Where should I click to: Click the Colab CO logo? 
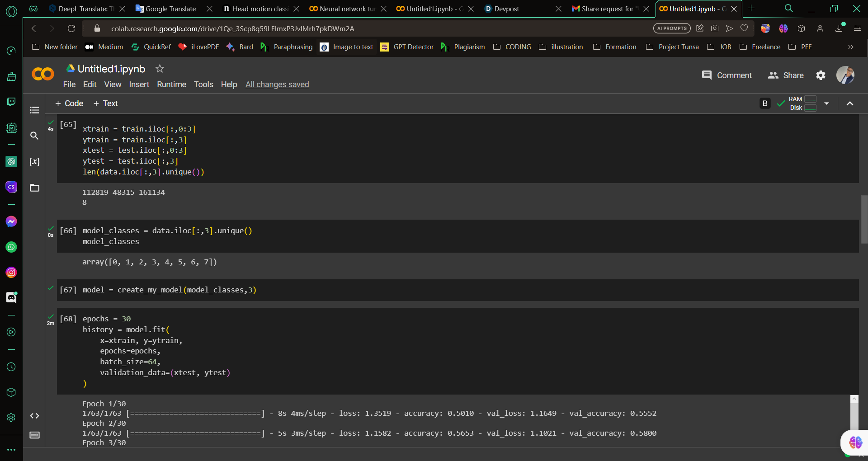pos(43,74)
